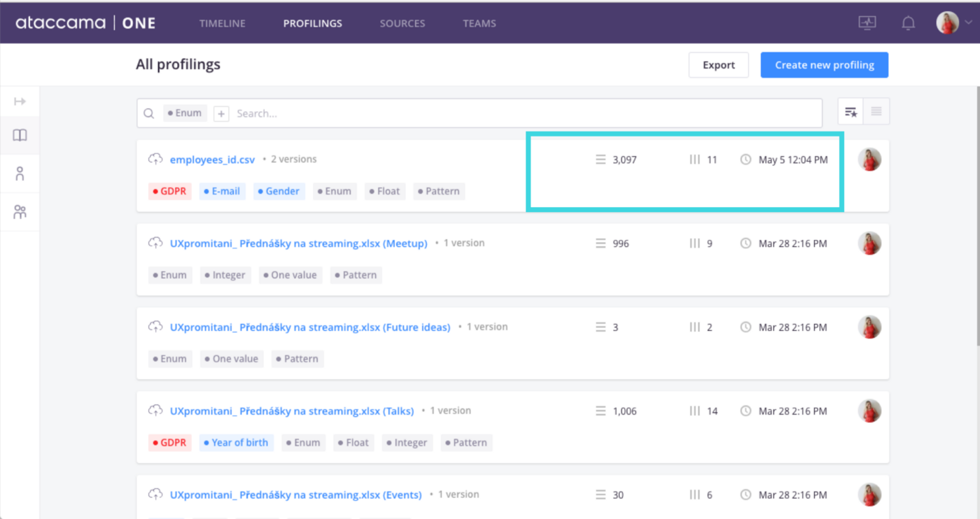
Task: Click the columns icon beside 9
Action: (695, 243)
